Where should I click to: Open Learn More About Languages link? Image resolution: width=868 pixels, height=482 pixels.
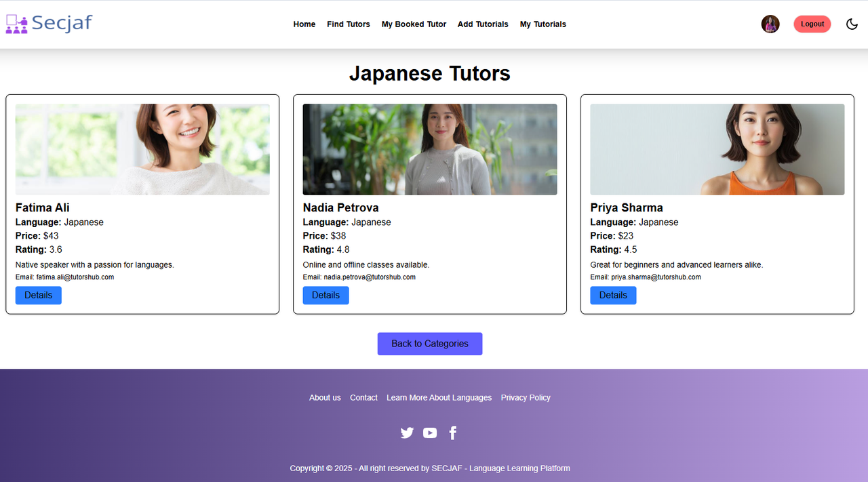pos(439,398)
